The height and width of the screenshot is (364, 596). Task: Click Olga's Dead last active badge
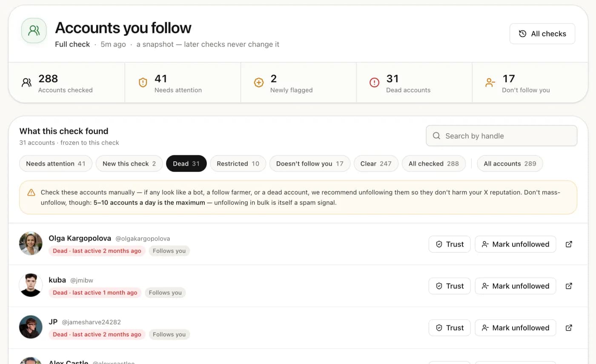pos(97,251)
